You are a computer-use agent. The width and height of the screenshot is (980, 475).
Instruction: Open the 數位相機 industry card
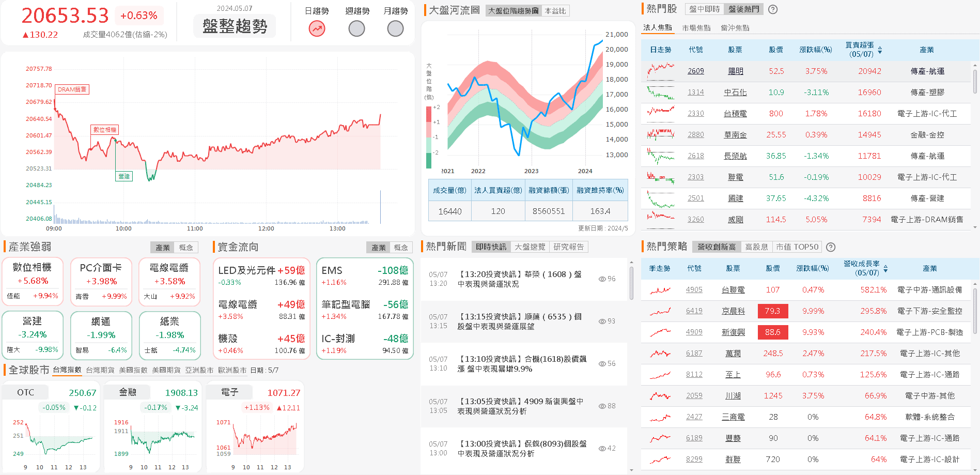coord(33,282)
